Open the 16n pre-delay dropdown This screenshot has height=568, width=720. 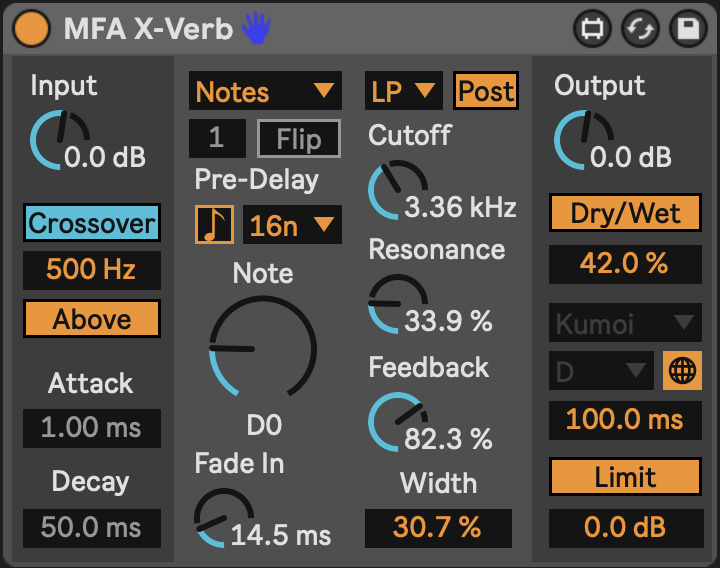(292, 225)
